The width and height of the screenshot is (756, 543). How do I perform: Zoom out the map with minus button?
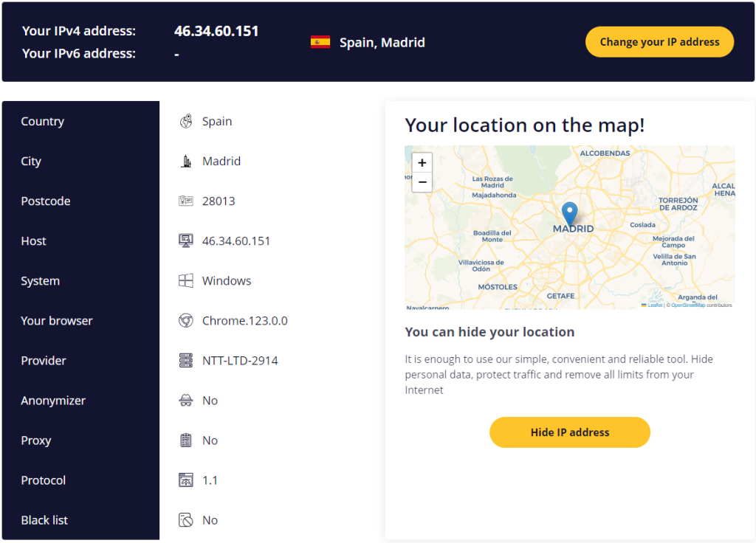tap(422, 182)
